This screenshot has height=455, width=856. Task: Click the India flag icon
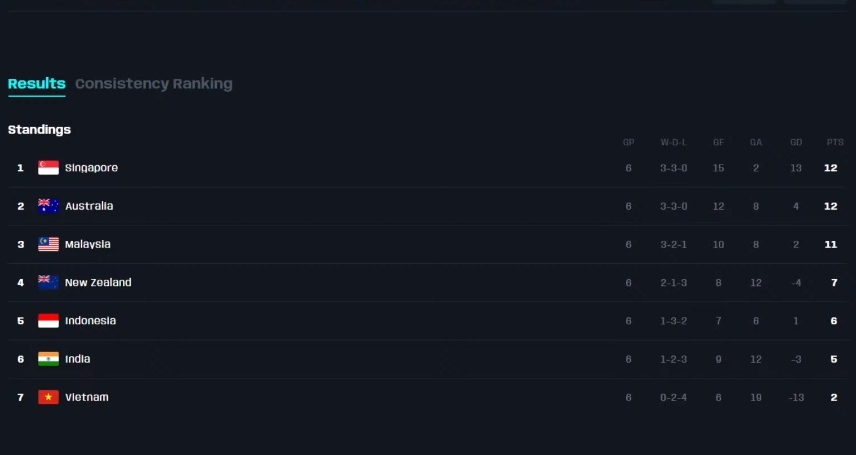pyautogui.click(x=48, y=359)
